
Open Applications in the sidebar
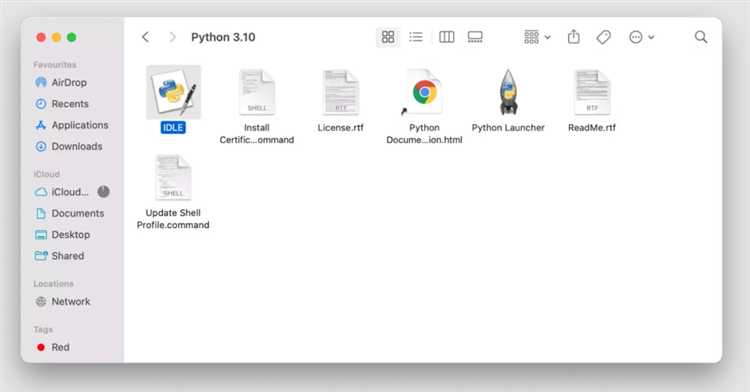(x=72, y=125)
